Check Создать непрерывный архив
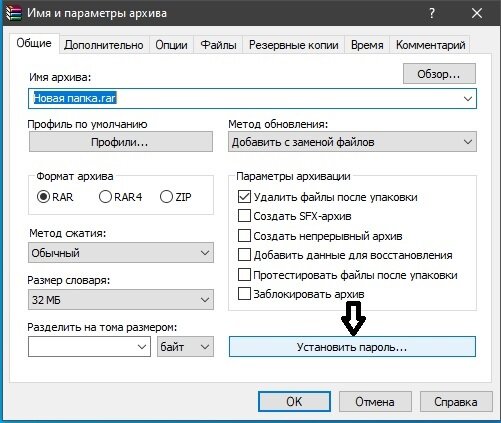The height and width of the screenshot is (423, 501). tap(244, 236)
